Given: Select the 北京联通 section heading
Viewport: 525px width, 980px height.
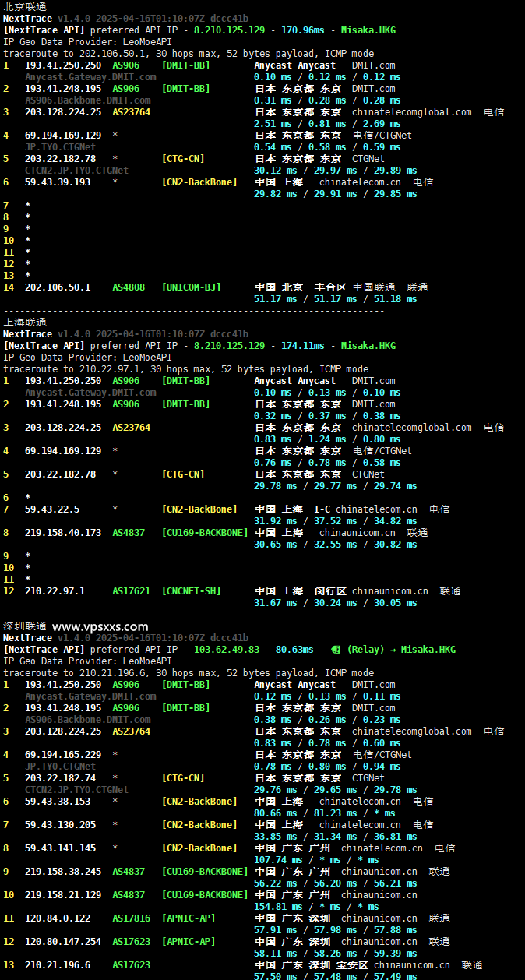Looking at the screenshot, I should pyautogui.click(x=25, y=6).
